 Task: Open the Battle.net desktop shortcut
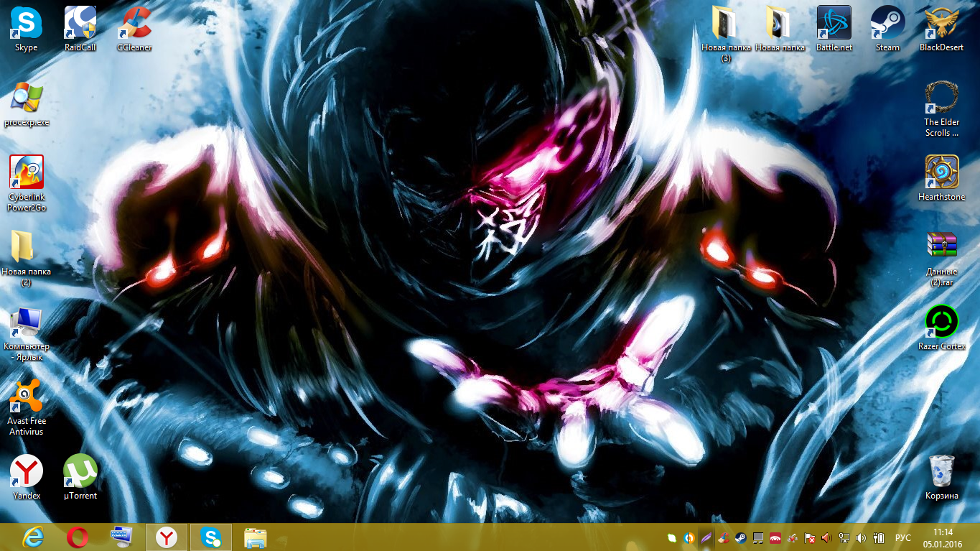[834, 29]
